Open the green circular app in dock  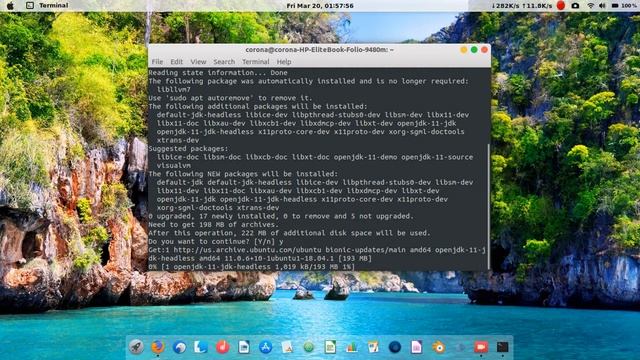tap(309, 347)
